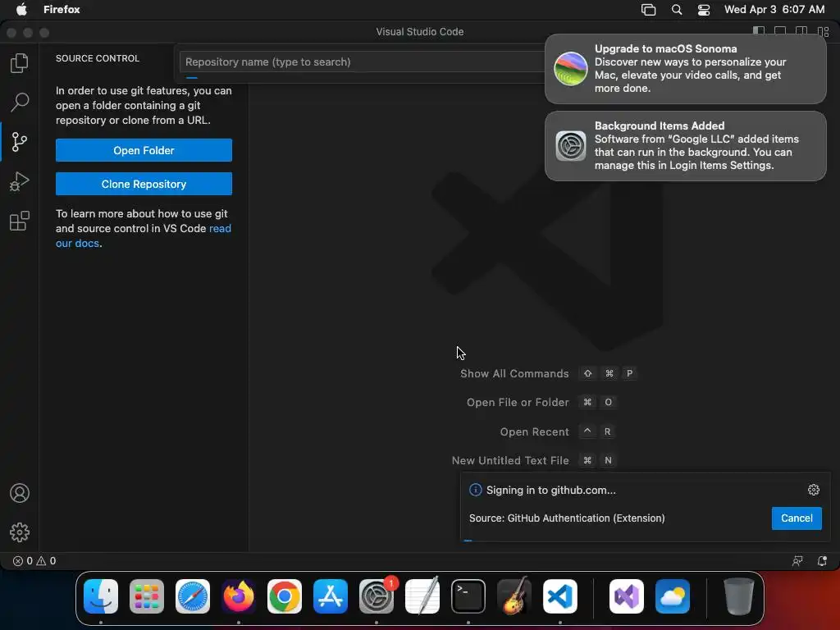The height and width of the screenshot is (630, 840).
Task: Toggle bottom panel layout icon
Action: tap(780, 31)
